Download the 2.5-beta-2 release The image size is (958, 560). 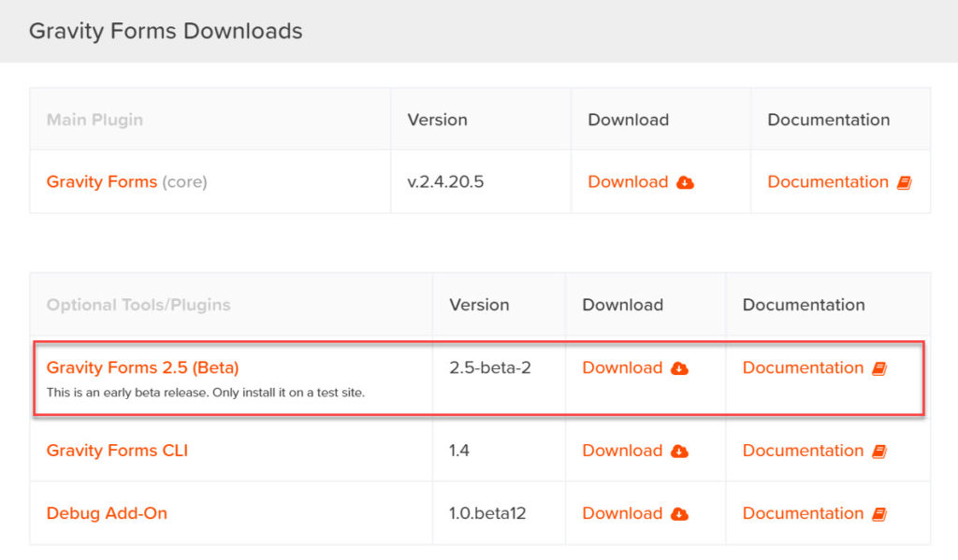622,367
